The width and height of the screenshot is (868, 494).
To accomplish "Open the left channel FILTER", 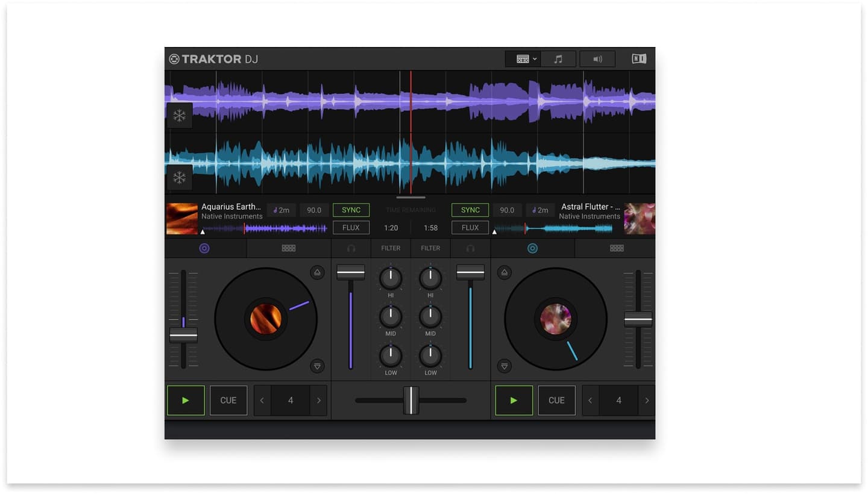I will (x=390, y=248).
